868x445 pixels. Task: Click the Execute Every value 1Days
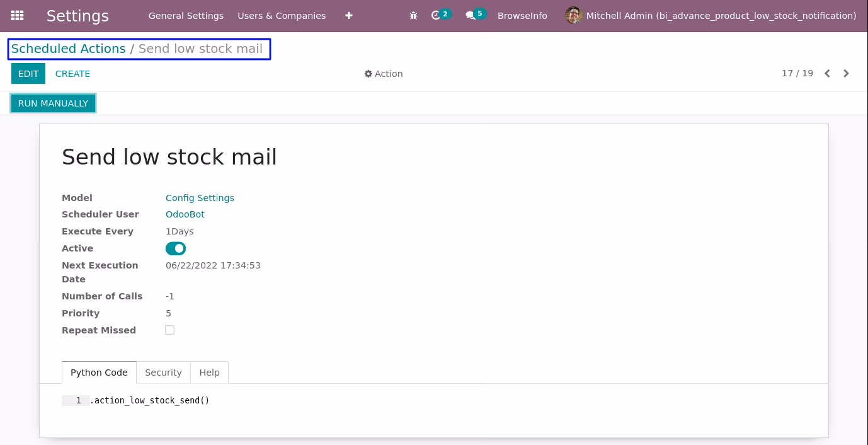tap(180, 231)
